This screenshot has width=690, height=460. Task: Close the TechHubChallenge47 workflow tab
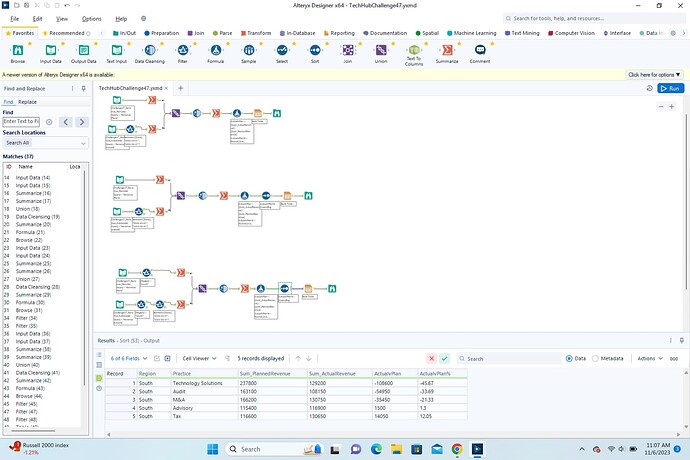(x=166, y=88)
